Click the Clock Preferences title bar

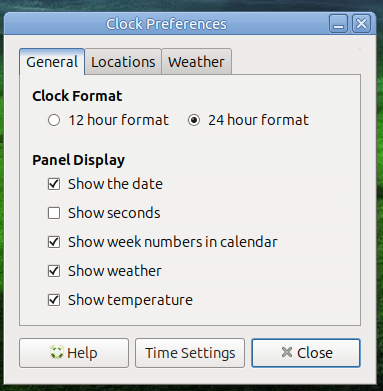tap(166, 24)
